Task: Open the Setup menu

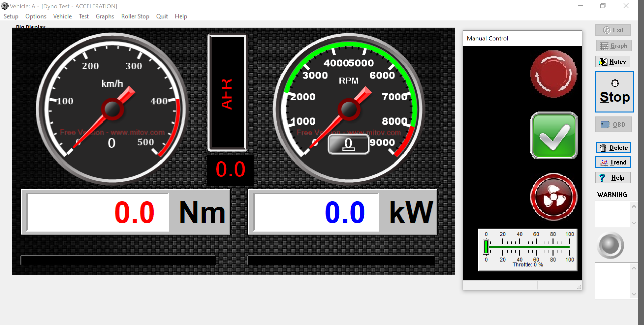Action: (11, 16)
